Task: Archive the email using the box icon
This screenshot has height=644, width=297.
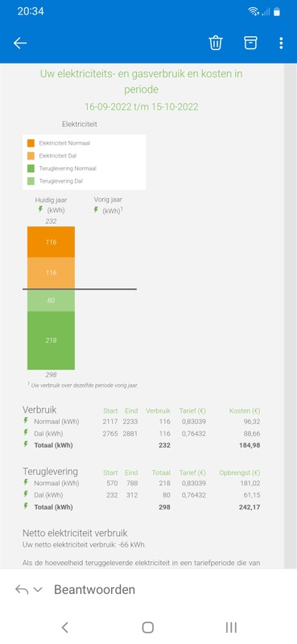Action: point(250,43)
